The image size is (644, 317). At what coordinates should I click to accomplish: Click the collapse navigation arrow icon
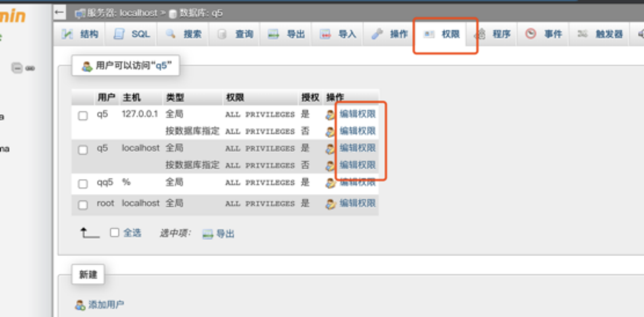59,12
